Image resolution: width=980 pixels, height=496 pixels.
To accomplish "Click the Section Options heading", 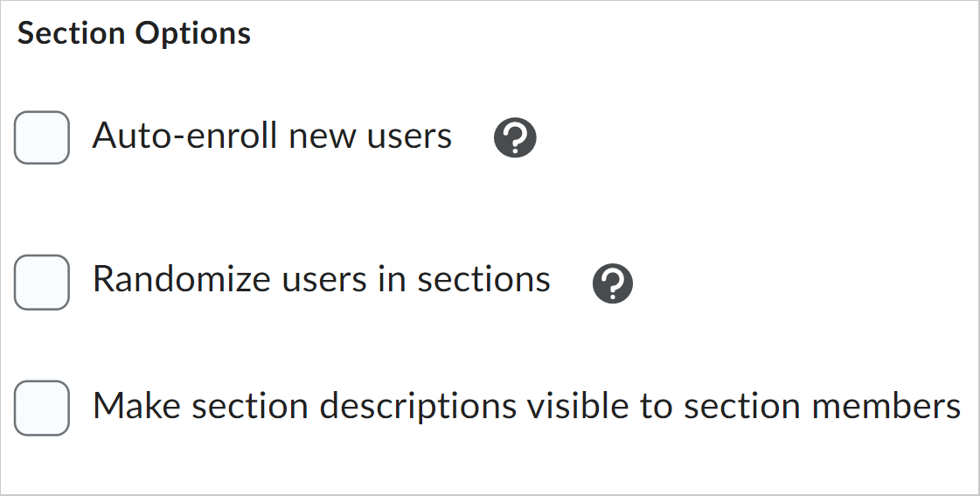I will tap(134, 33).
